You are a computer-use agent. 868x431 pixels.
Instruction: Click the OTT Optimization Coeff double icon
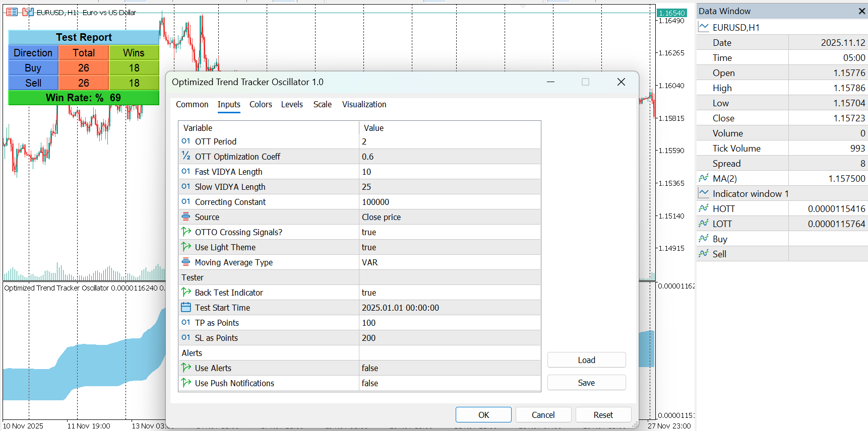[x=186, y=156]
